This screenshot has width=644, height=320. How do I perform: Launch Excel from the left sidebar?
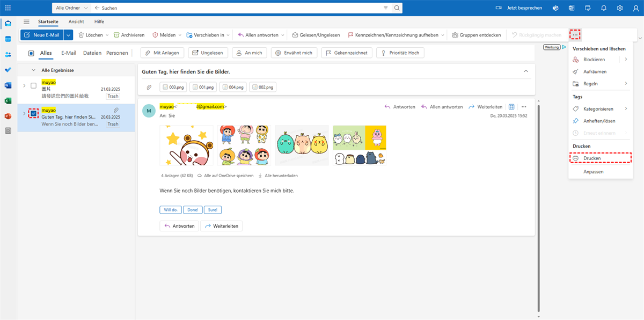[x=8, y=100]
